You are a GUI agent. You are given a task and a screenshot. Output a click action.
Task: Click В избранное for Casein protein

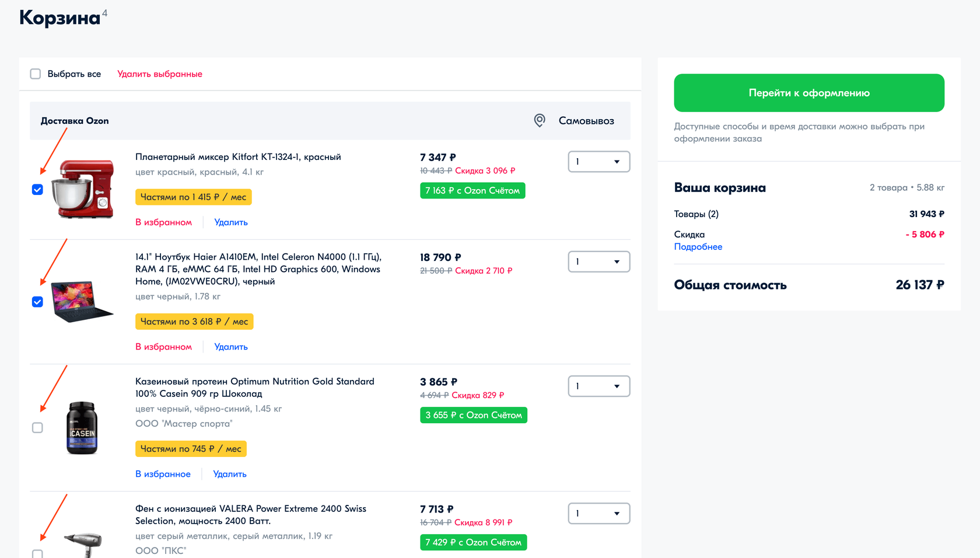coord(163,474)
